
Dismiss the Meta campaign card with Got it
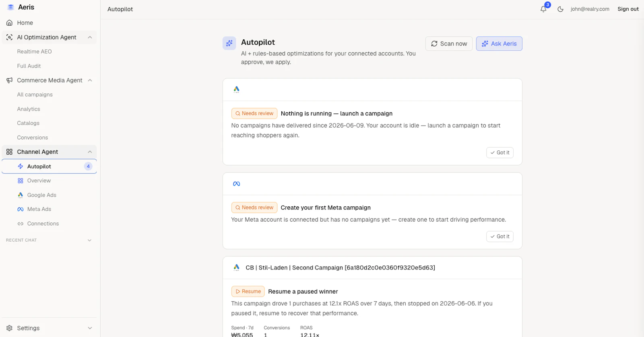pos(500,236)
